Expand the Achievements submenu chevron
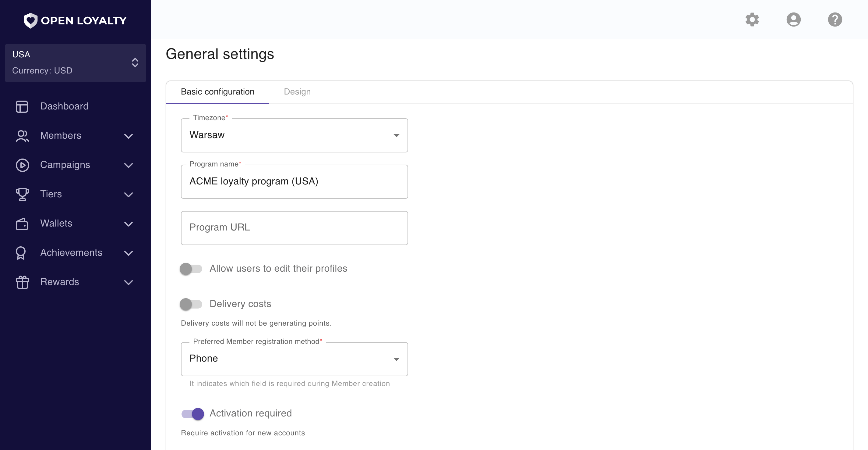Image resolution: width=868 pixels, height=450 pixels. pyautogui.click(x=129, y=253)
